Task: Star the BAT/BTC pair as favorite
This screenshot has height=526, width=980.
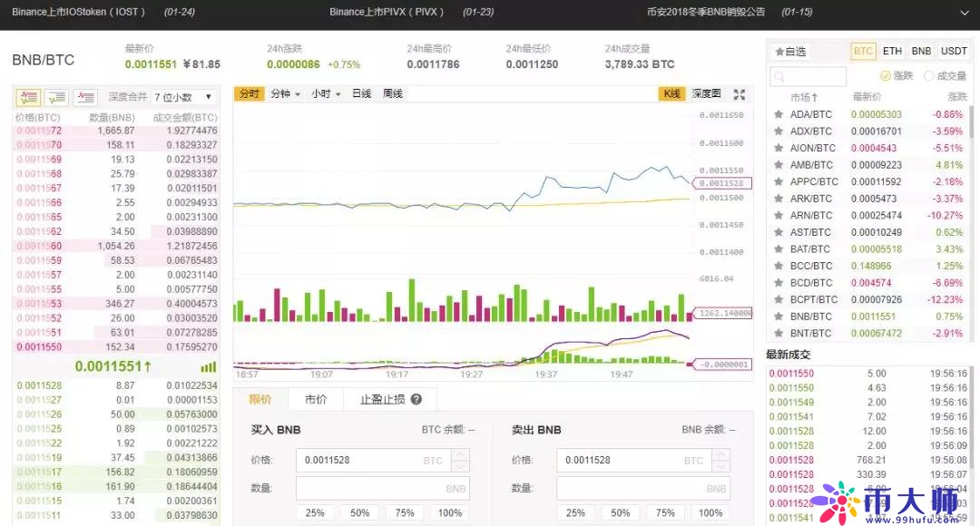Action: pyautogui.click(x=779, y=249)
